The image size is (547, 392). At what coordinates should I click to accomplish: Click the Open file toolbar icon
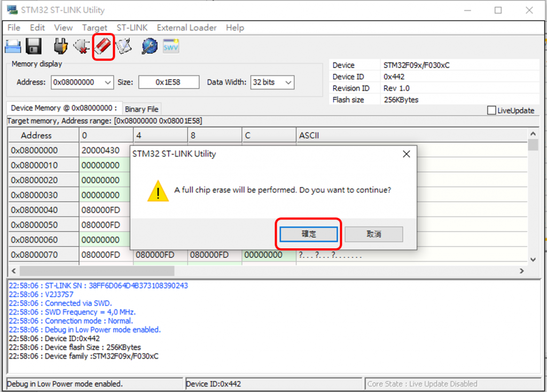click(x=13, y=46)
